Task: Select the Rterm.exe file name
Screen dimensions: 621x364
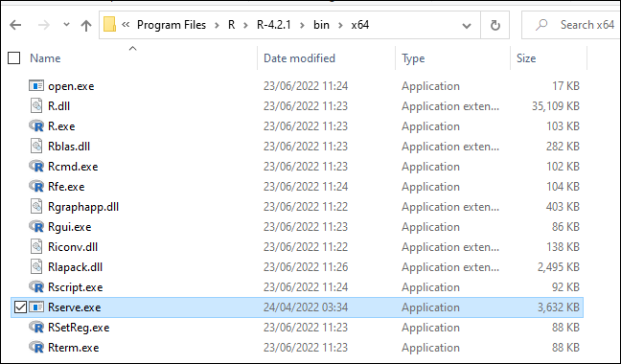Action: click(73, 348)
